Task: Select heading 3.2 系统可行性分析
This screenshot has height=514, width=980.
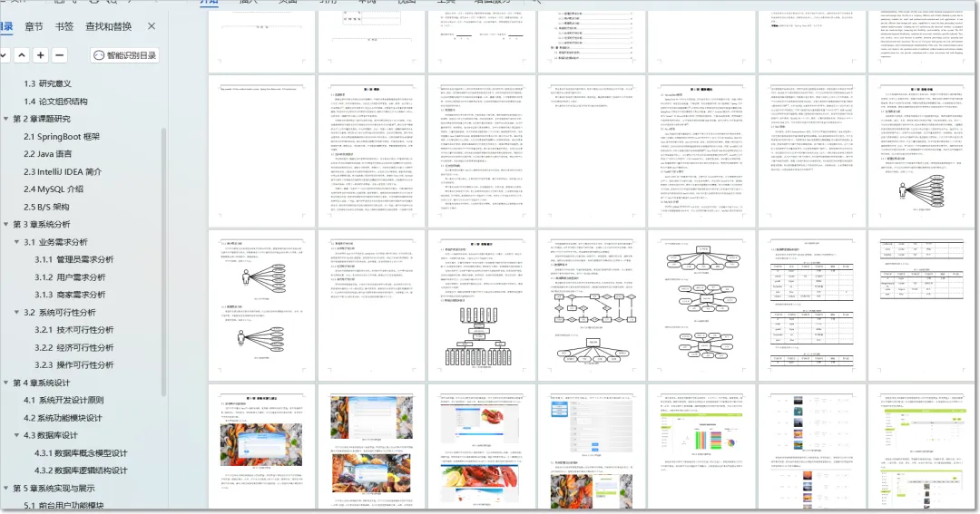Action: 60,312
